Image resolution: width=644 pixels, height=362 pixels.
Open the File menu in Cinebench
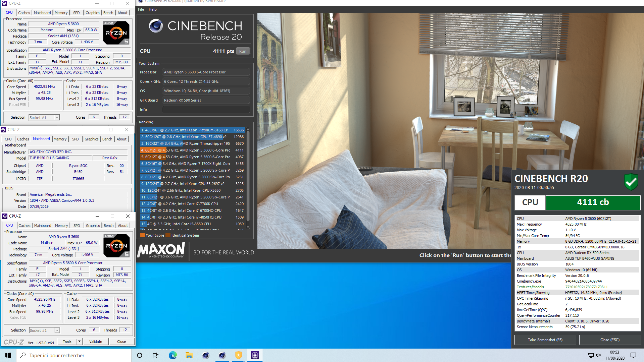click(141, 9)
